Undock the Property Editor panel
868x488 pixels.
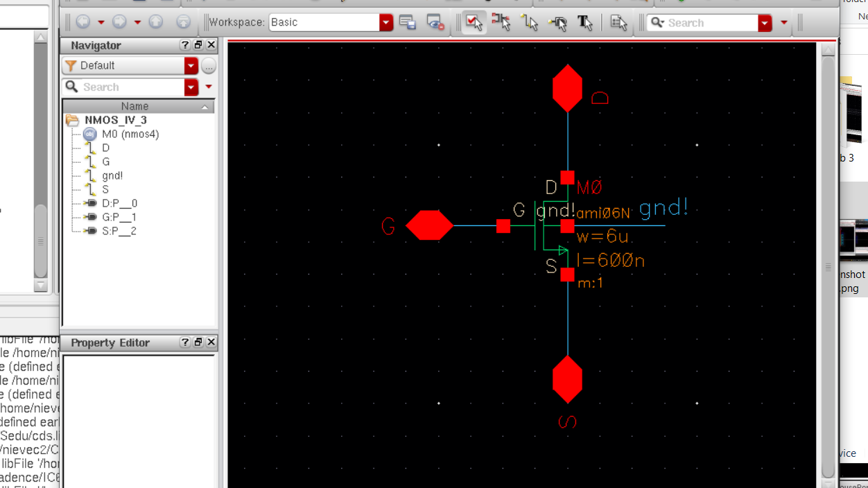click(198, 342)
